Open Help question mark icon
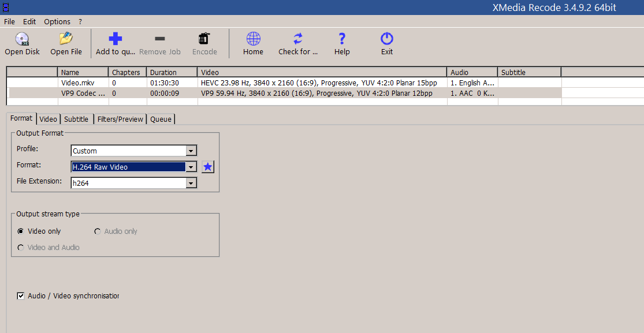Viewport: 644px width, 333px height. point(342,39)
